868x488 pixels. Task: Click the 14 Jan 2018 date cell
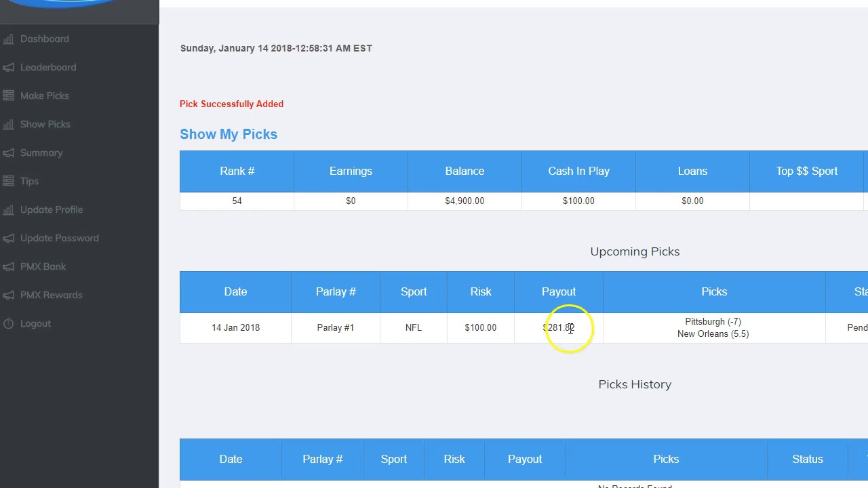(x=235, y=328)
